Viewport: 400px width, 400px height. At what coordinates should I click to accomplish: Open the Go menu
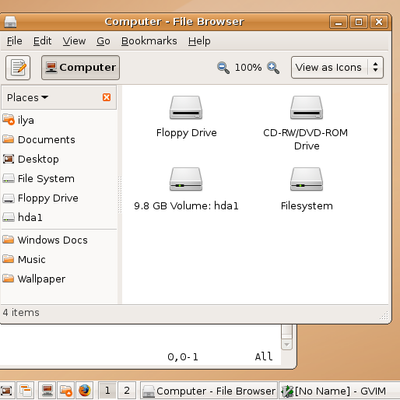tap(103, 41)
